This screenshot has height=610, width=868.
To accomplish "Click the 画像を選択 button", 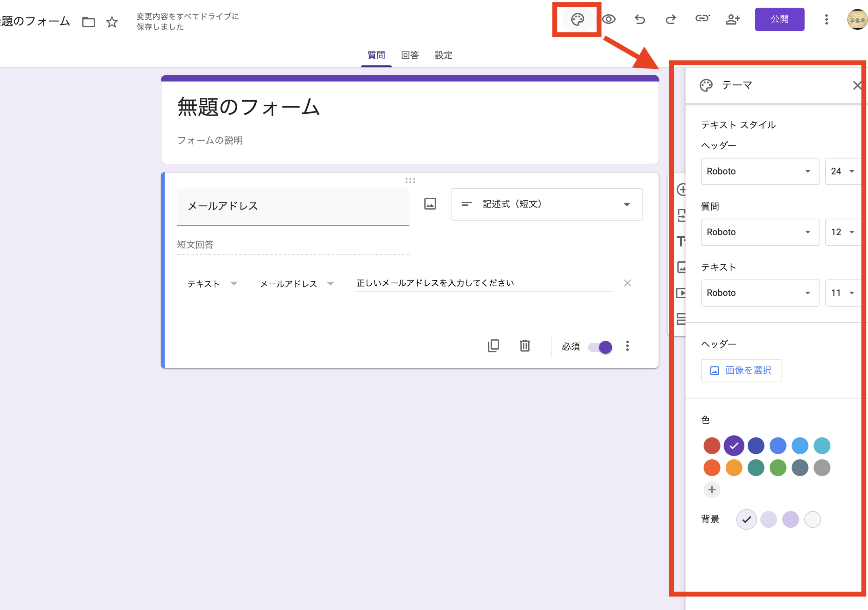I will tap(741, 371).
